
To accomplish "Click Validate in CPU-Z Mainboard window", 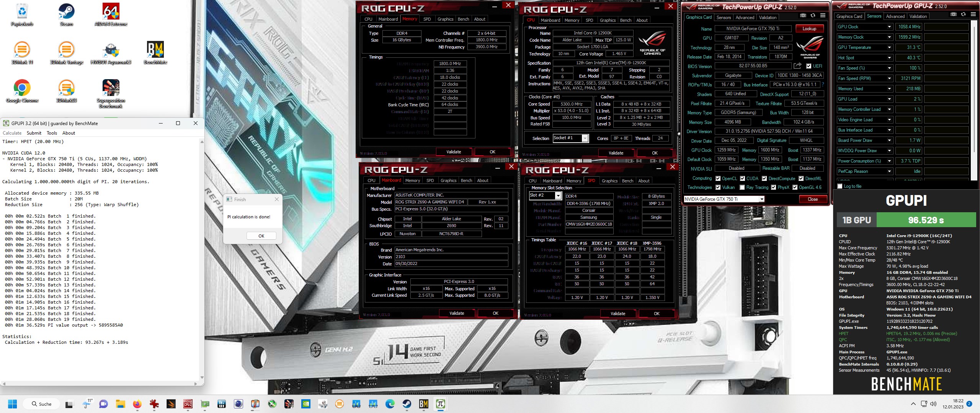I will (x=456, y=313).
